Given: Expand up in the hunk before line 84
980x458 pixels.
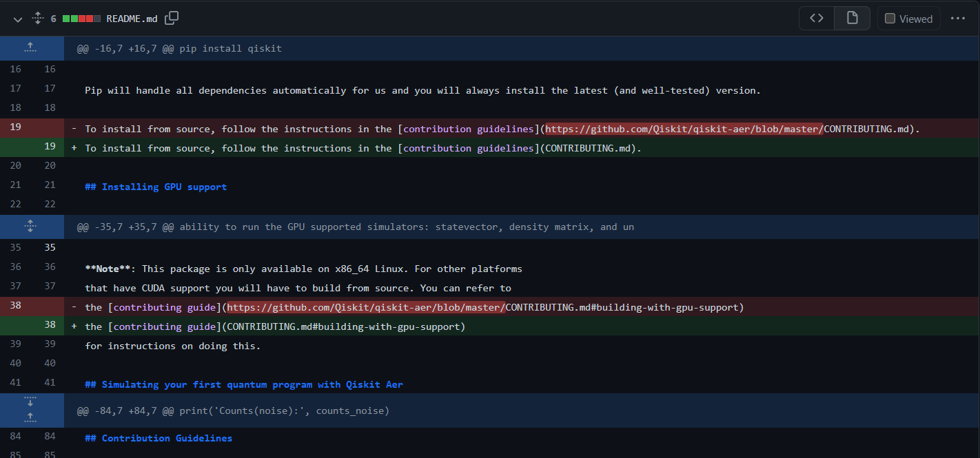Looking at the screenshot, I should pyautogui.click(x=30, y=419).
